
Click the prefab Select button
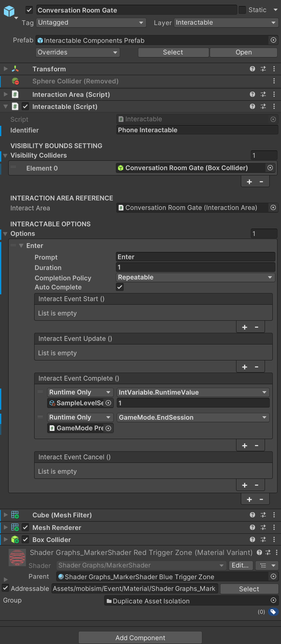173,52
